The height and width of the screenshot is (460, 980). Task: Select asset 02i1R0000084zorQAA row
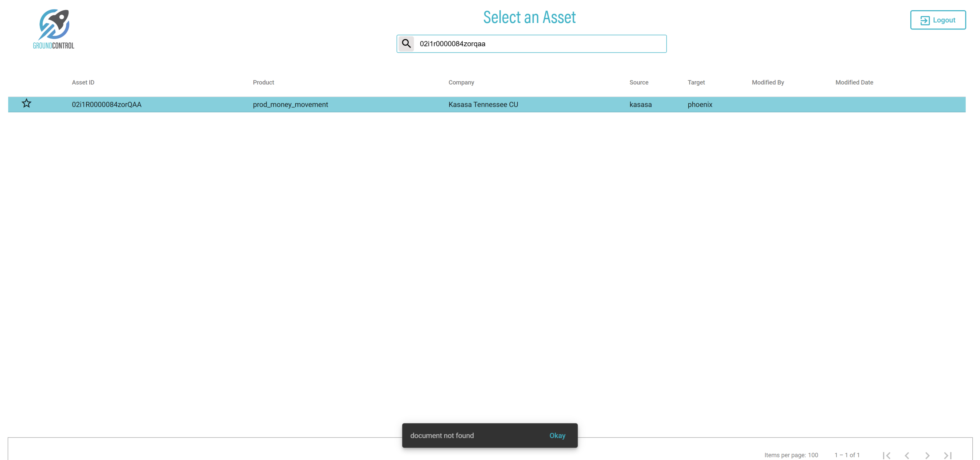(x=106, y=104)
